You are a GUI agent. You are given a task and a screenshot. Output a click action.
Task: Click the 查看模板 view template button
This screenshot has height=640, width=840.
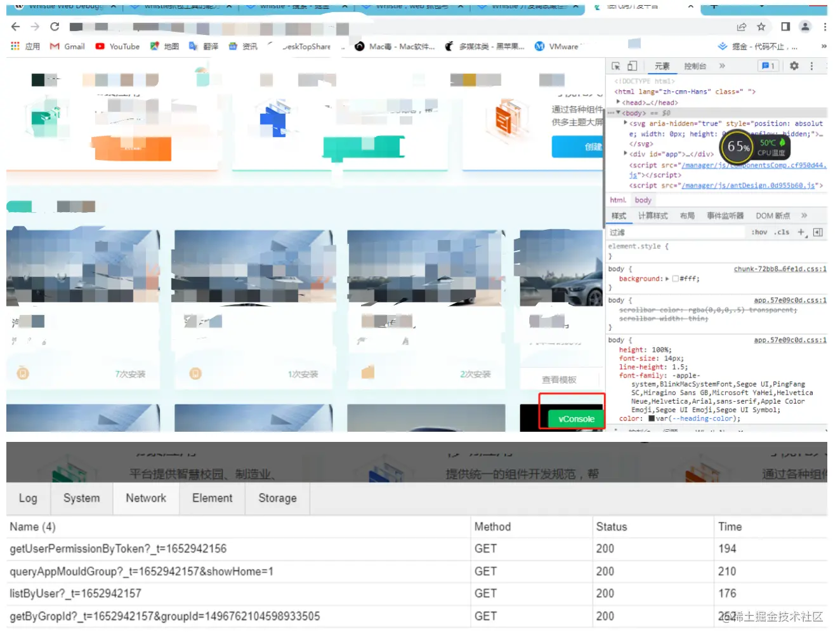coord(559,380)
